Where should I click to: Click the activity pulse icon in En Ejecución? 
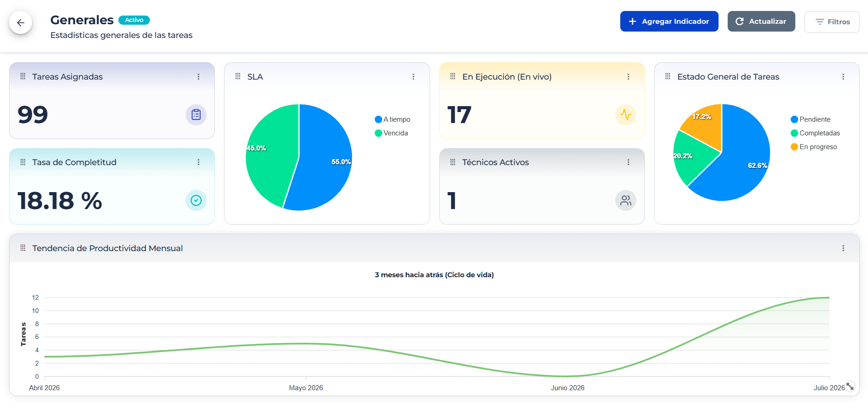point(626,114)
